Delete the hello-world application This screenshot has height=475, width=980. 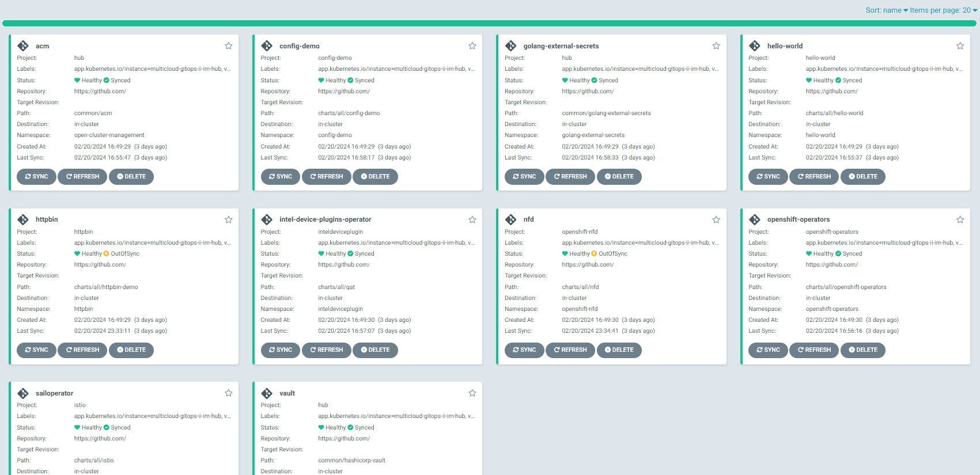coord(863,177)
